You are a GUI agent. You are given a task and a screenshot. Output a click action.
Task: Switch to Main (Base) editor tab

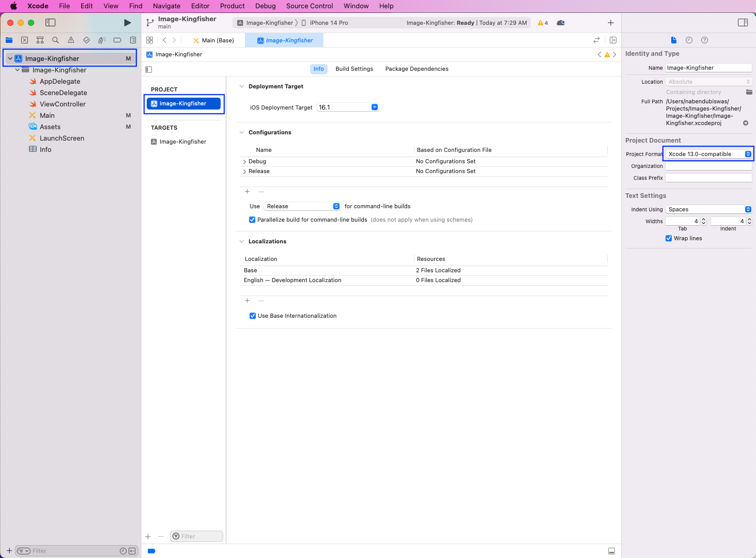tap(213, 40)
